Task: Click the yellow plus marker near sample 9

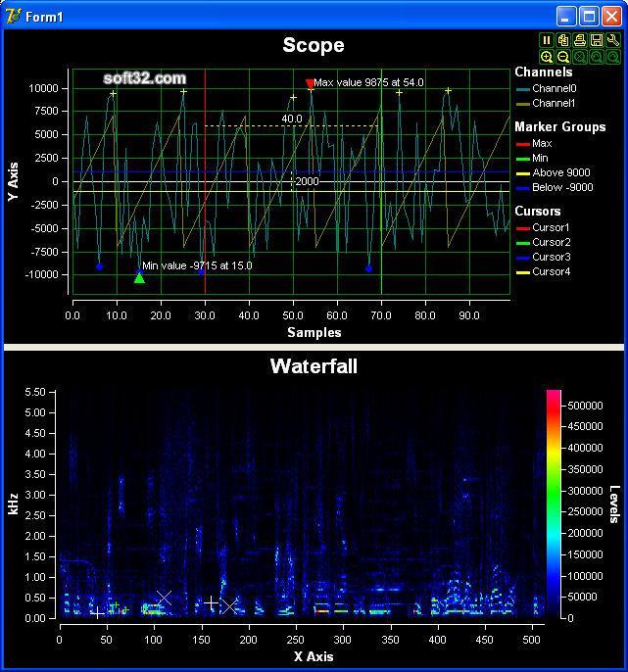Action: (114, 93)
